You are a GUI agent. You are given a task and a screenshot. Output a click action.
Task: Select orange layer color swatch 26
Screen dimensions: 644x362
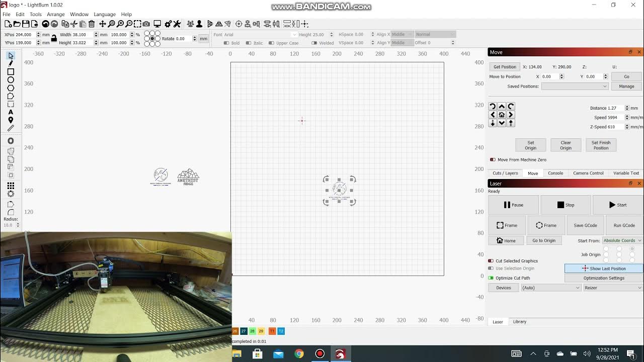pyautogui.click(x=235, y=331)
